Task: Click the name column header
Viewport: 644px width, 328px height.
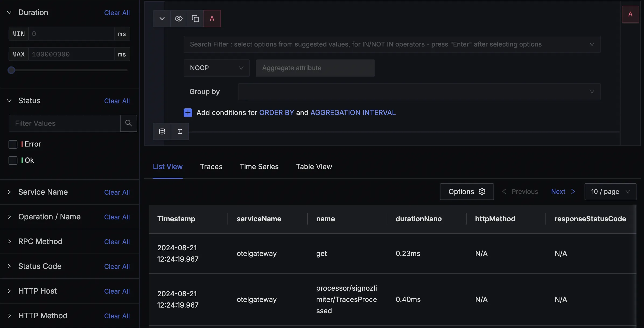Action: pos(325,219)
